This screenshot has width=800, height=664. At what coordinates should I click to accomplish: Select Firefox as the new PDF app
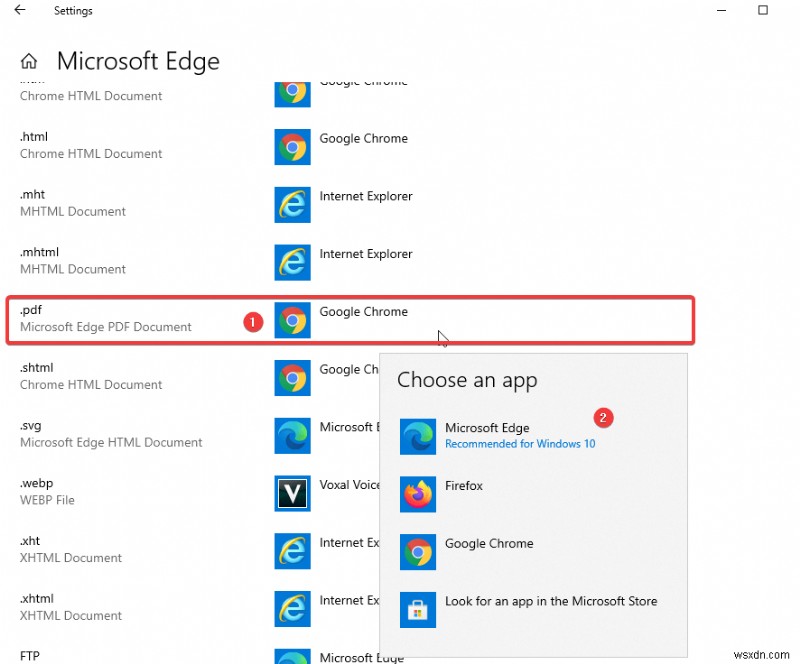pos(463,485)
